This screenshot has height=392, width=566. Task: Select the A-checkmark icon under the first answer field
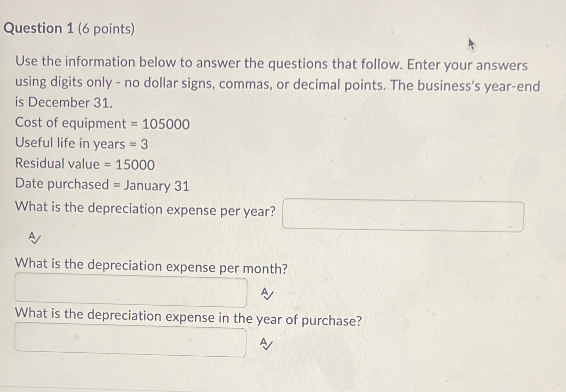click(x=34, y=238)
